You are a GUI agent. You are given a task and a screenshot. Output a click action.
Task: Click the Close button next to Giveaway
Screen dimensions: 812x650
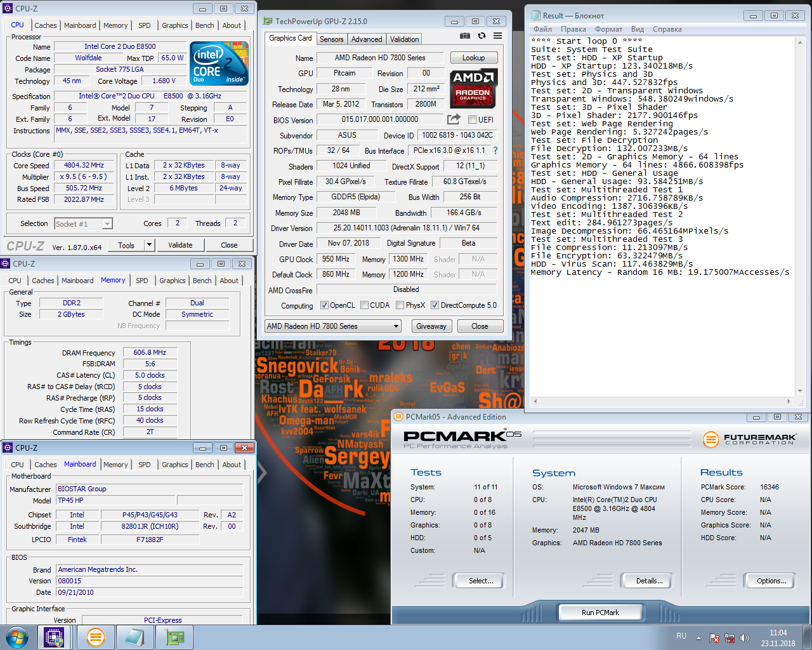click(480, 326)
